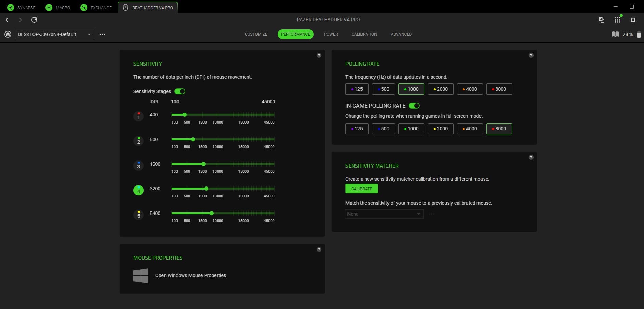The image size is (644, 309).
Task: Switch to the Synapse tab
Action: (x=21, y=8)
